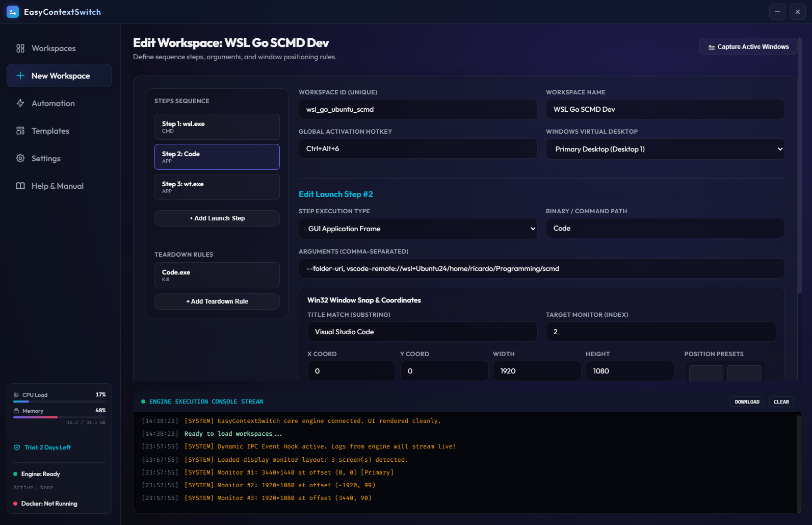Open Workspaces grid icon in sidebar
Image resolution: width=812 pixels, height=525 pixels.
[20, 48]
